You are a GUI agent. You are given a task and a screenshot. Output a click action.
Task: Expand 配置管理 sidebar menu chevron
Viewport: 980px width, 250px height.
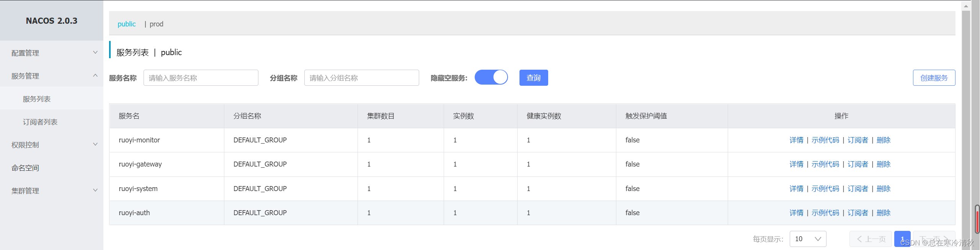tap(95, 52)
